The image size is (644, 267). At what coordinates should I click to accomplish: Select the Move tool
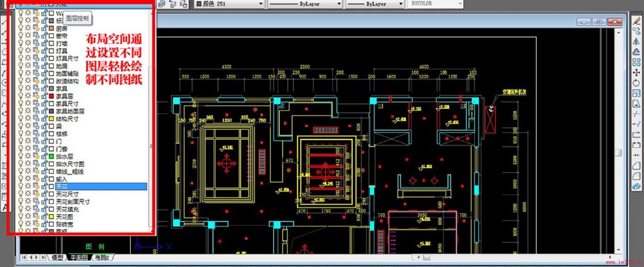click(x=636, y=72)
